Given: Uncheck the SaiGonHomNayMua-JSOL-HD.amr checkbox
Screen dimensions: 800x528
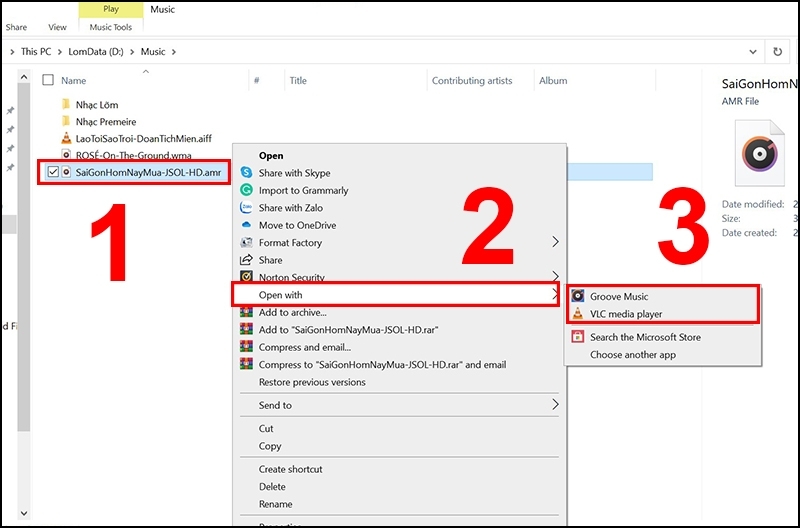Looking at the screenshot, I should (x=53, y=172).
